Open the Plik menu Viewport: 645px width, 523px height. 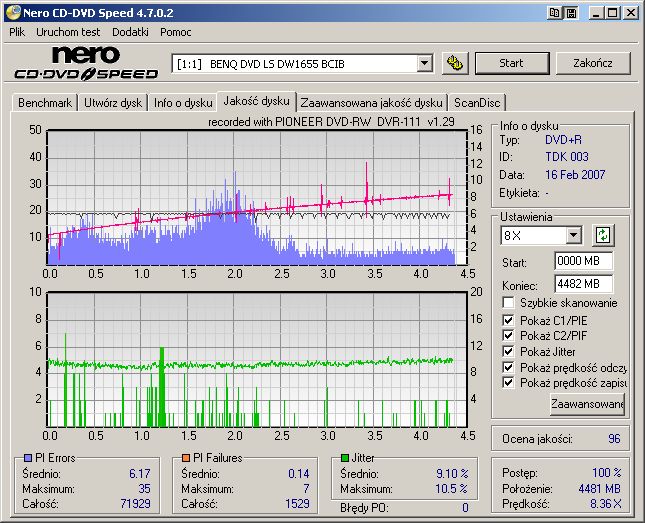(17, 32)
